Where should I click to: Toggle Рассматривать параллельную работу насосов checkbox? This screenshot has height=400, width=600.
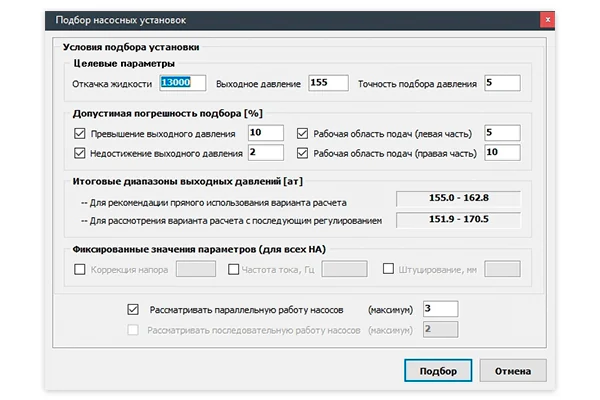tap(133, 309)
